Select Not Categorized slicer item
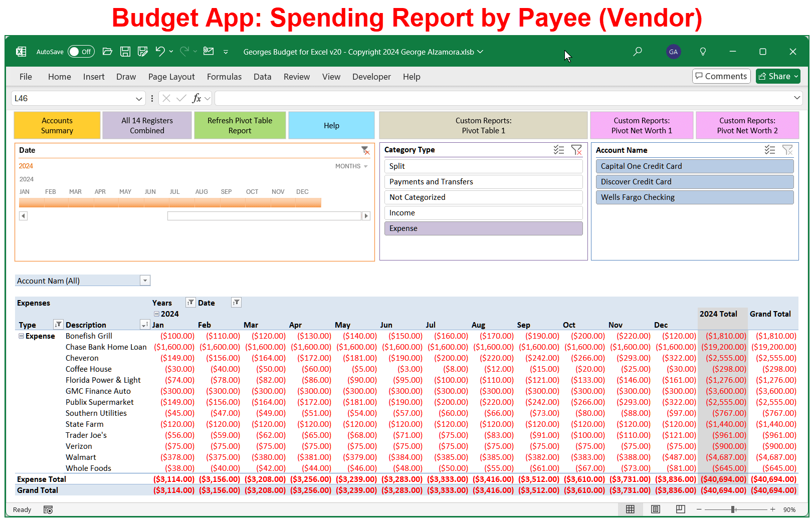The image size is (812, 522). 483,197
